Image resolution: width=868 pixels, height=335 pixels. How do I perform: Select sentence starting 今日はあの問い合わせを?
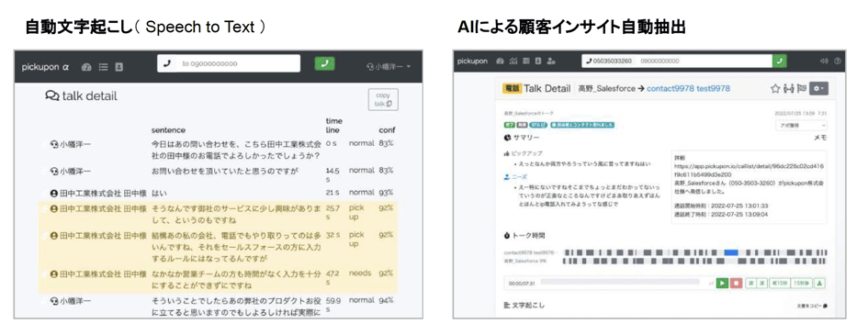tap(236, 150)
